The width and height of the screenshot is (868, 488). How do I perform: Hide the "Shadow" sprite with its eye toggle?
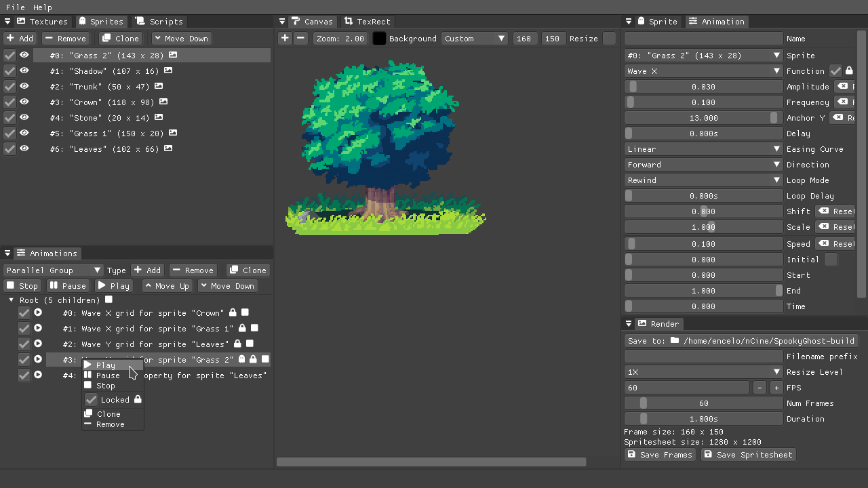point(24,70)
